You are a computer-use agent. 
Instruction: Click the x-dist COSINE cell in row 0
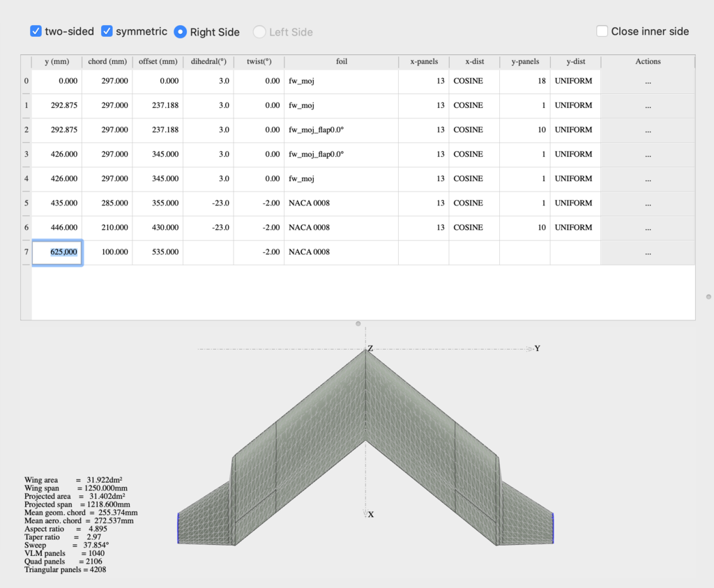473,82
